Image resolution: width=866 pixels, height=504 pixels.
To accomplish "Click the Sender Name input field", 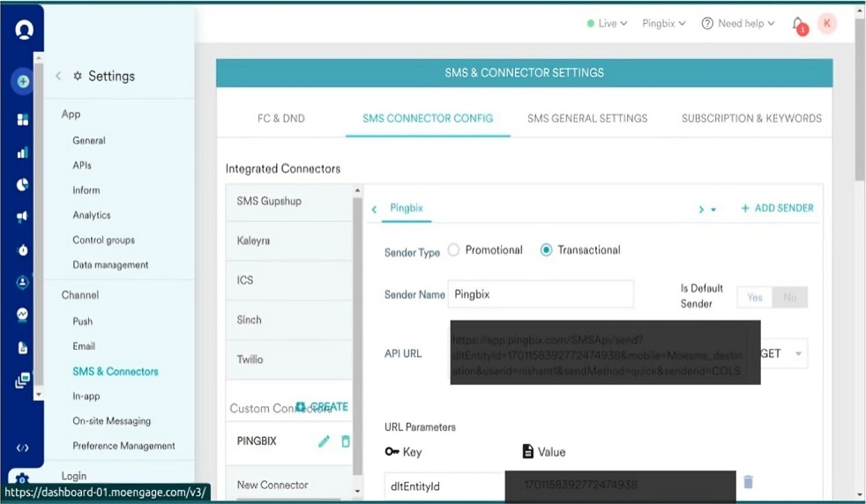I will pyautogui.click(x=541, y=294).
